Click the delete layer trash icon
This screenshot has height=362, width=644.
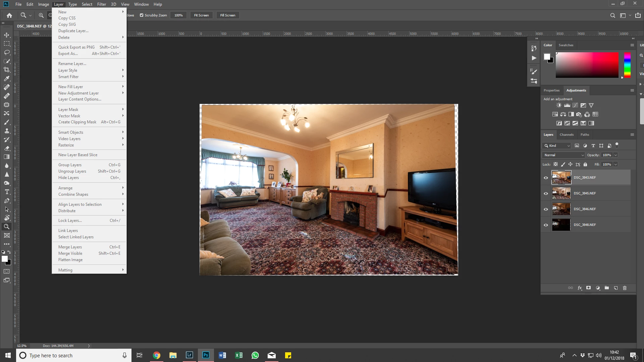click(625, 288)
